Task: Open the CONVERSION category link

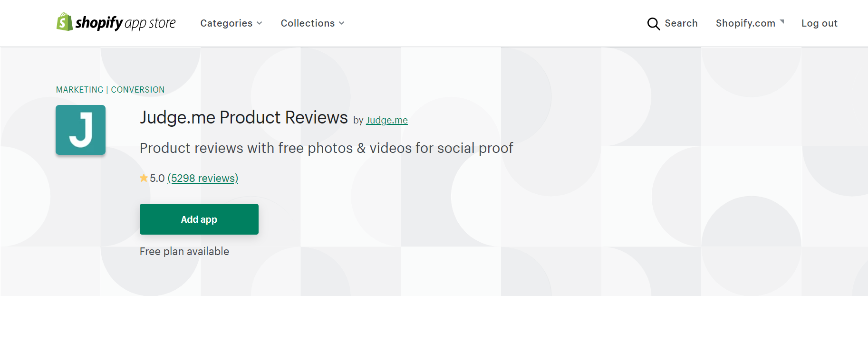Action: (138, 90)
